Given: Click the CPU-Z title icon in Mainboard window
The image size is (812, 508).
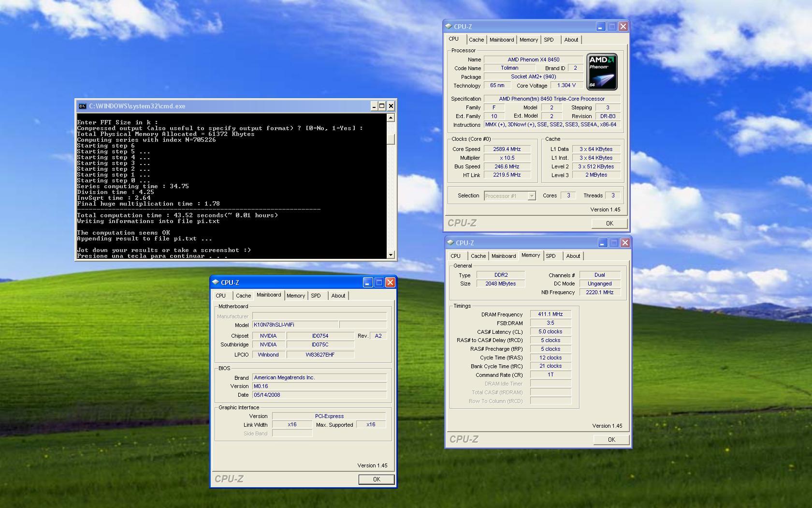Looking at the screenshot, I should (215, 282).
